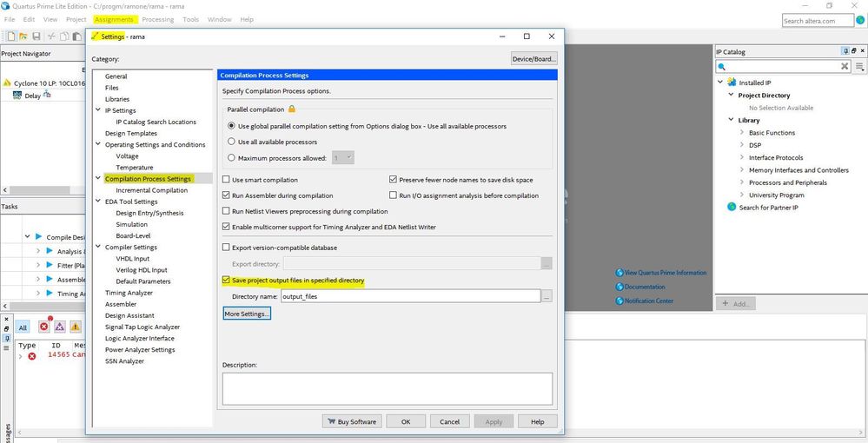Image resolution: width=868 pixels, height=443 pixels.
Task: Confirm settings with OK button
Action: coord(406,421)
